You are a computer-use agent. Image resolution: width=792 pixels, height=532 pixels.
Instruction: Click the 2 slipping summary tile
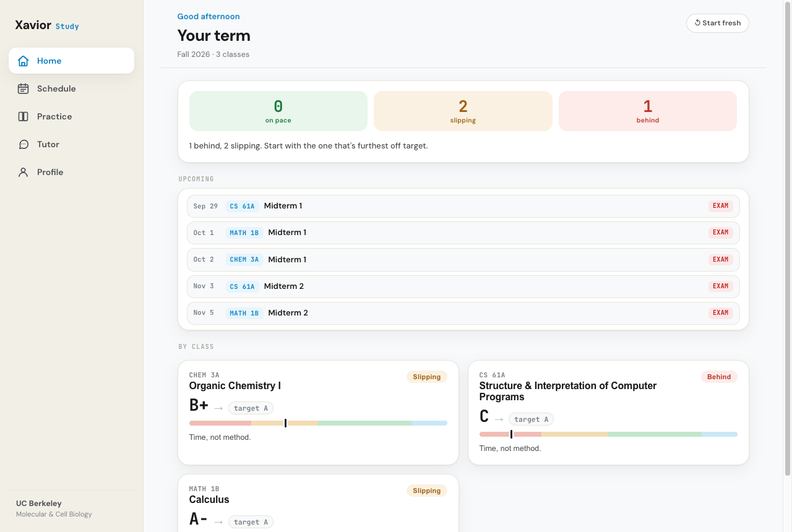[x=463, y=111]
